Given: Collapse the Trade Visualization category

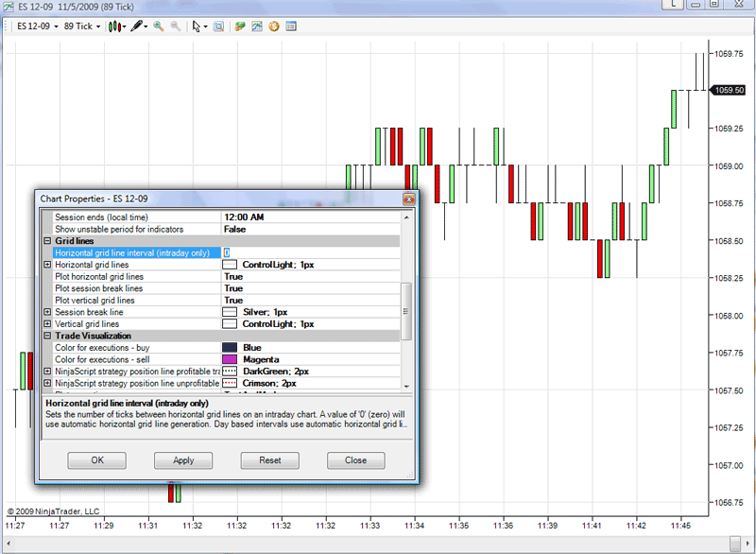Looking at the screenshot, I should [x=47, y=336].
